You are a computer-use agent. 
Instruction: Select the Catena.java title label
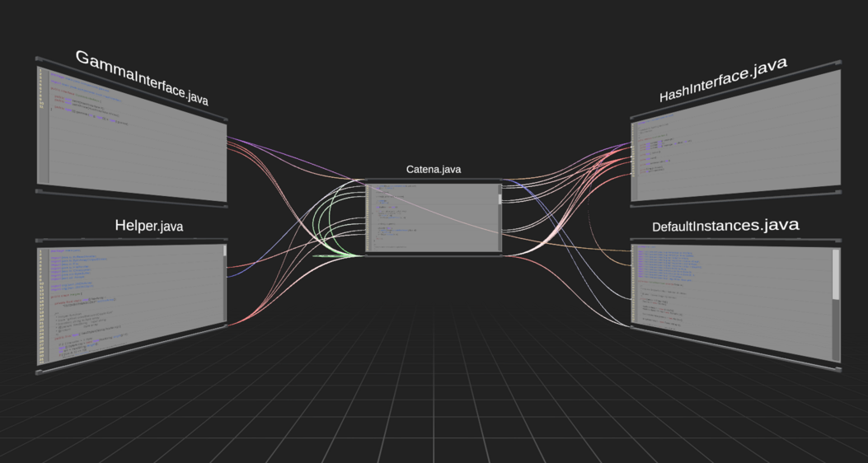click(434, 170)
